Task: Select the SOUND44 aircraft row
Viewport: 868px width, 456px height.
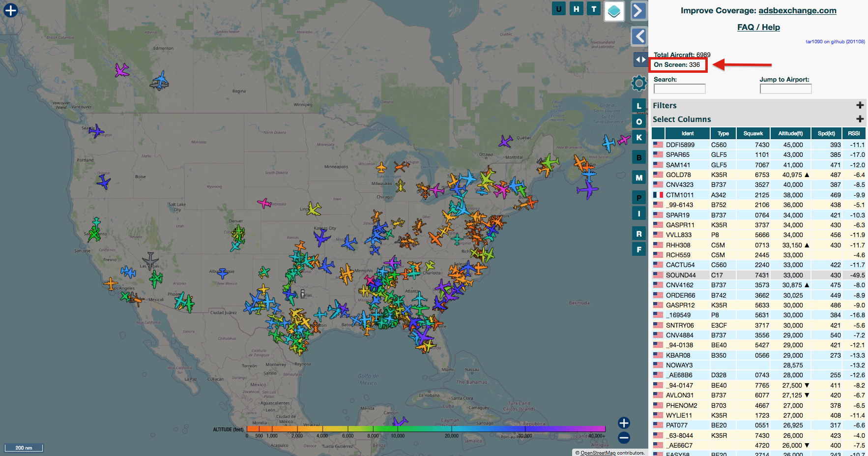Action: (758, 275)
